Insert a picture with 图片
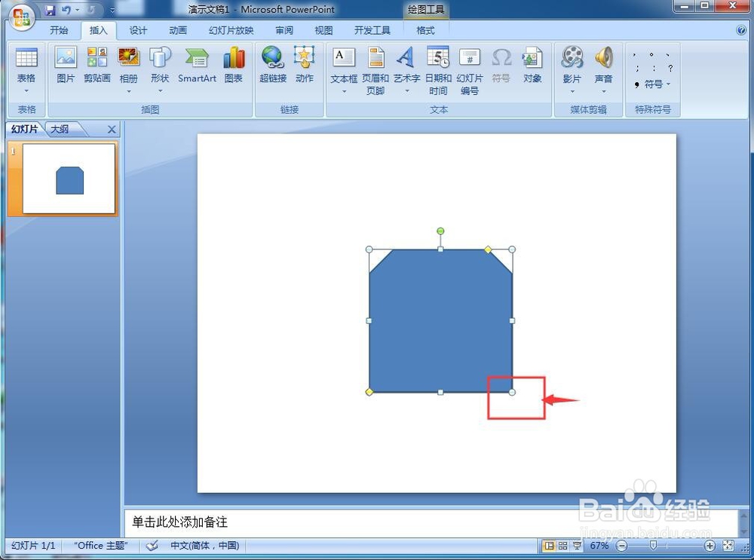Screen dimensions: 754x560 click(66, 64)
